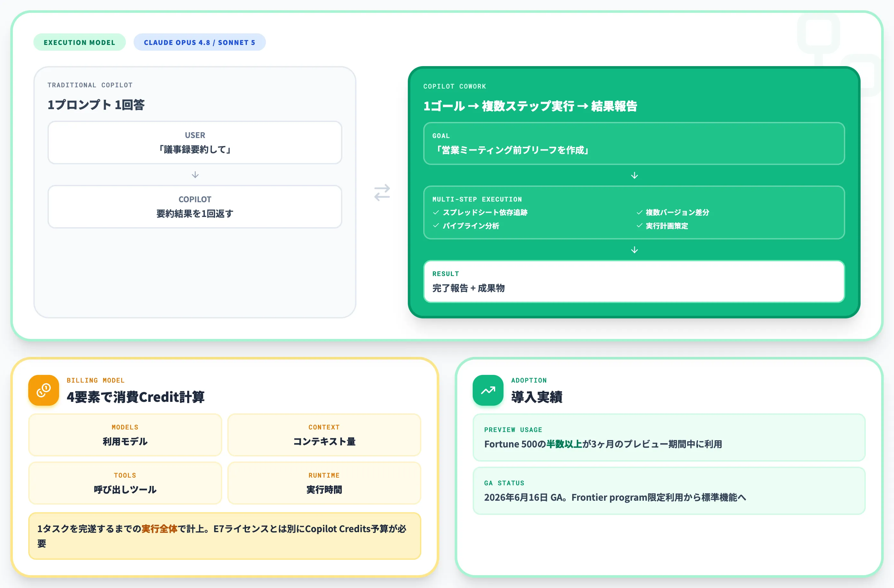Open the RESULT 完了報告＋成果物 card
Image resolution: width=894 pixels, height=588 pixels.
[634, 281]
